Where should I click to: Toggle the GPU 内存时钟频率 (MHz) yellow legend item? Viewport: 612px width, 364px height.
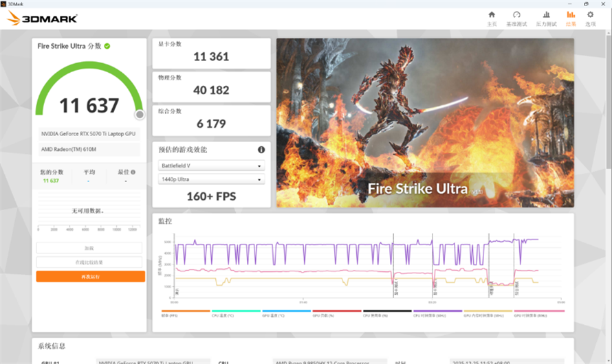click(488, 313)
